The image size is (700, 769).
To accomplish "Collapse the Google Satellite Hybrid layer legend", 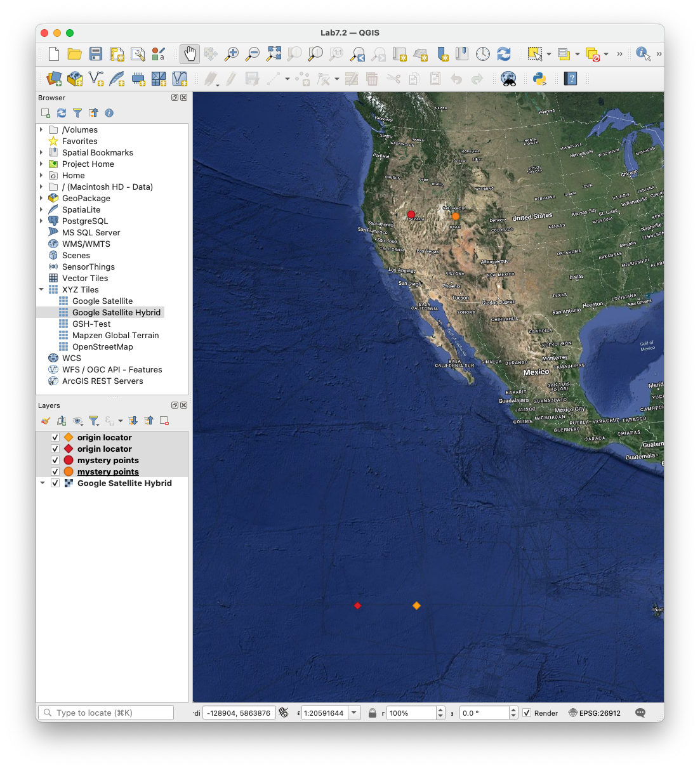I will (x=43, y=483).
